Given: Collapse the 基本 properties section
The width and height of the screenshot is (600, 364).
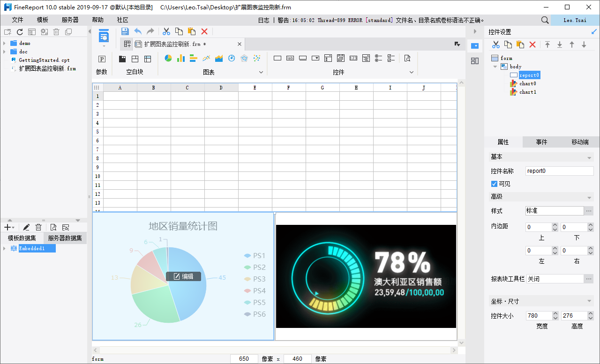Looking at the screenshot, I should tap(589, 157).
